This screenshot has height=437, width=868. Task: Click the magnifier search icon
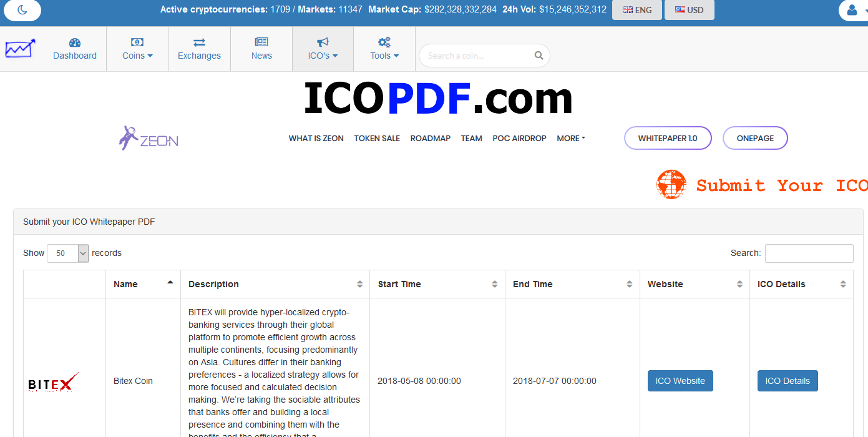click(x=539, y=56)
